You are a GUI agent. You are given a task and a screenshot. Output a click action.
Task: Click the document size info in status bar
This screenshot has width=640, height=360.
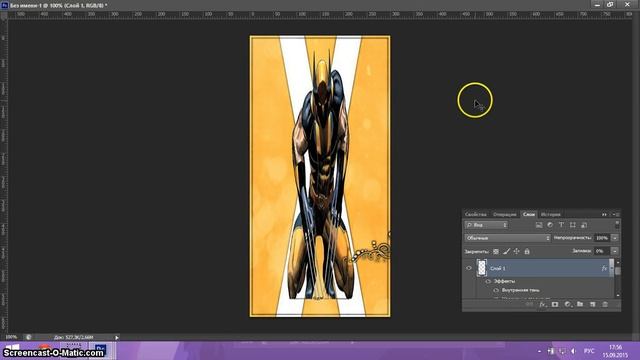[x=73, y=338]
